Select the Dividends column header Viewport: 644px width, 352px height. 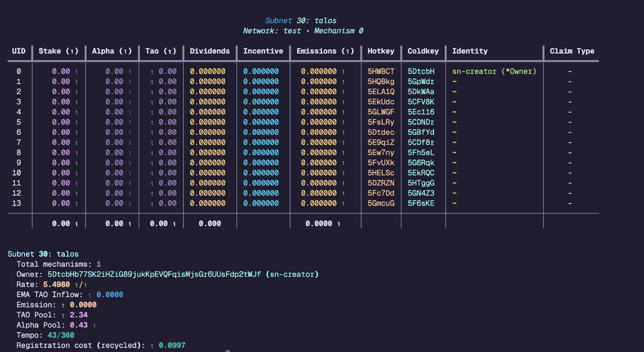pyautogui.click(x=210, y=51)
